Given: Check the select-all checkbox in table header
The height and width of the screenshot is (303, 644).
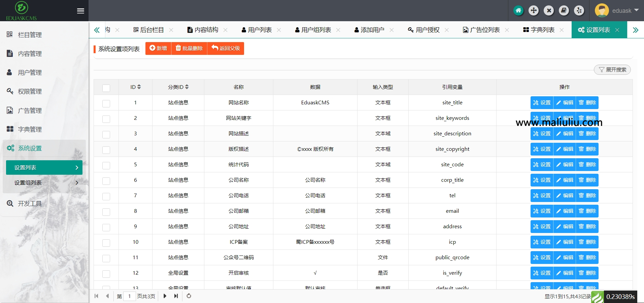Looking at the screenshot, I should 106,88.
